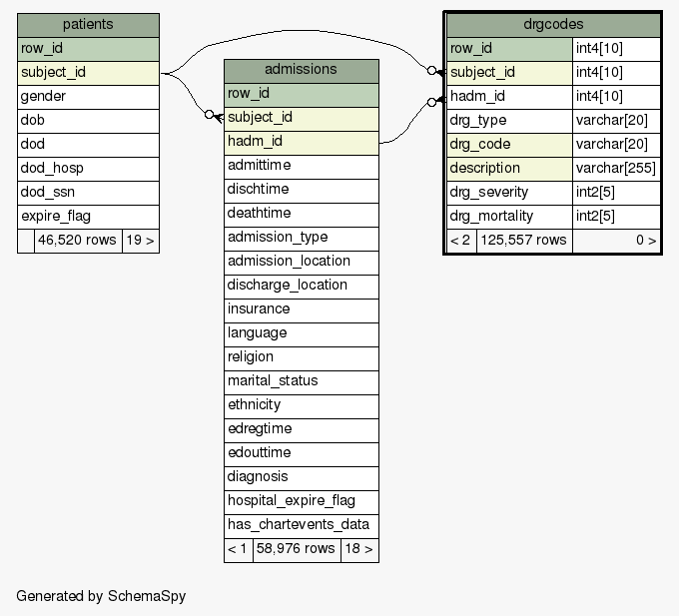
Task: Open the admissions table header
Action: pyautogui.click(x=301, y=70)
